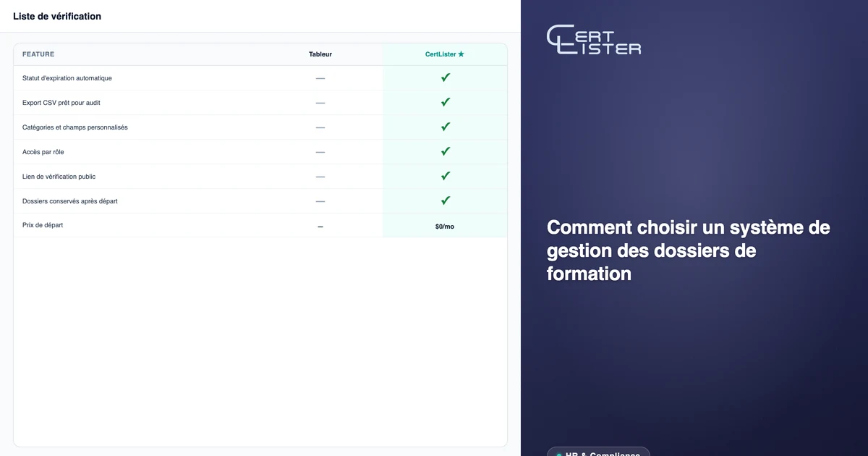The height and width of the screenshot is (456, 868).
Task: Select 'Export CSV prêt pour audit' label
Action: [61, 103]
